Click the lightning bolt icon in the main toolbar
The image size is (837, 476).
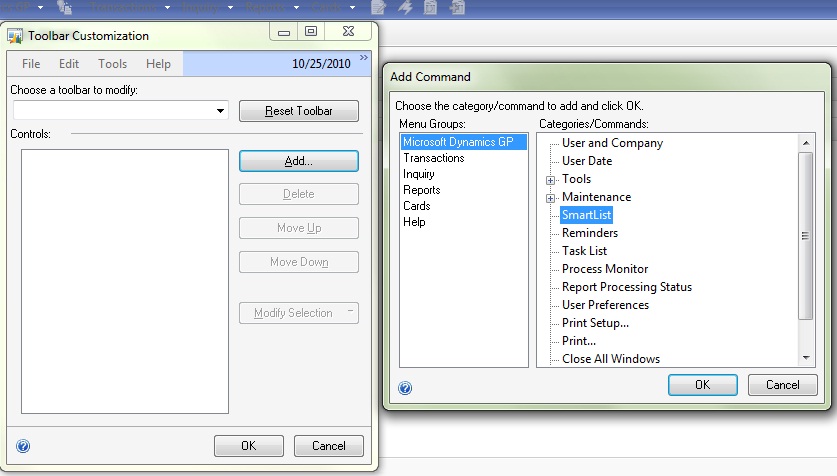point(405,7)
